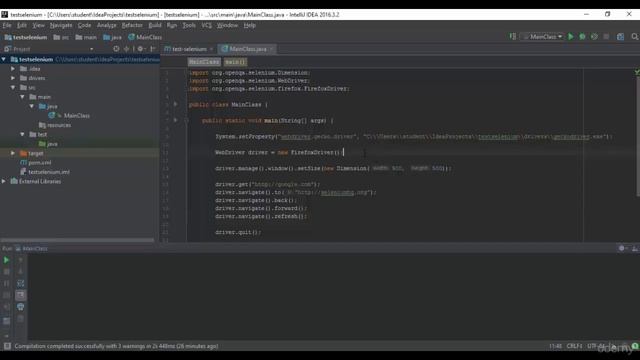The image size is (640, 360).
Task: Open the Build menu
Action: point(155,25)
